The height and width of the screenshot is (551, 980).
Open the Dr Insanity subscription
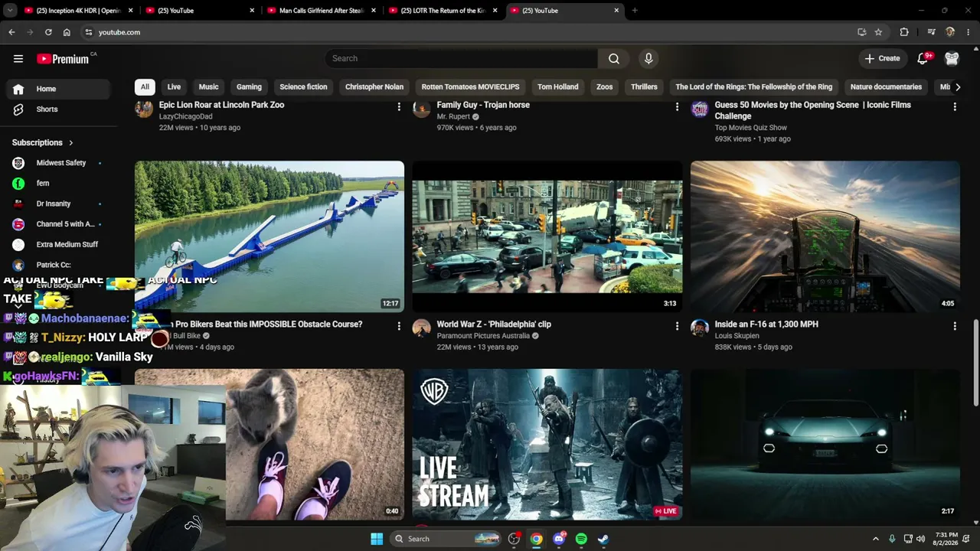tap(57, 204)
